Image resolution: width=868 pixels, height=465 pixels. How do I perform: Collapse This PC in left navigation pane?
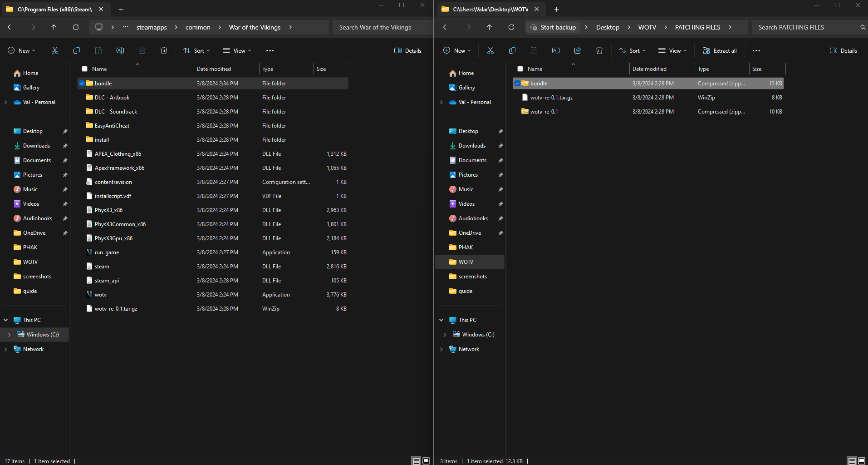[x=5, y=320]
